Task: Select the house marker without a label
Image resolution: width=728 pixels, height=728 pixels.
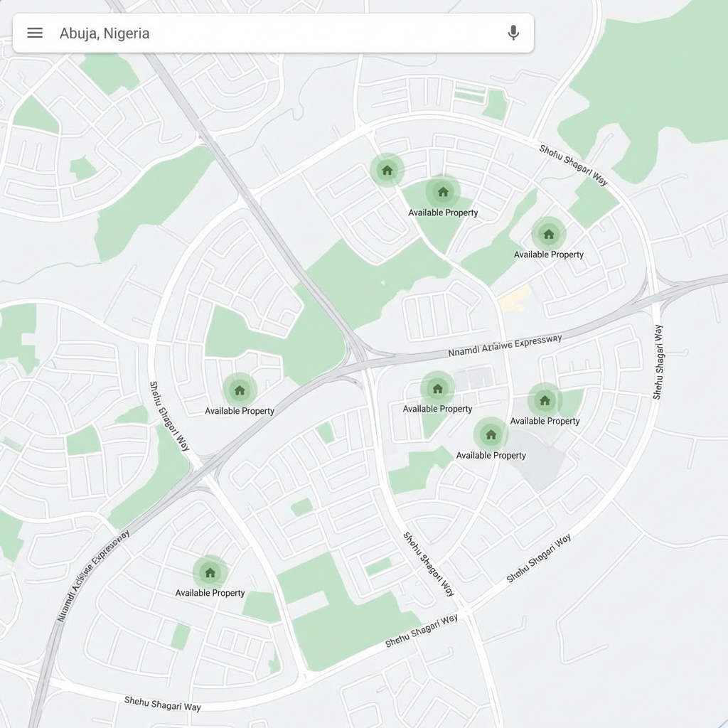Action: (387, 170)
